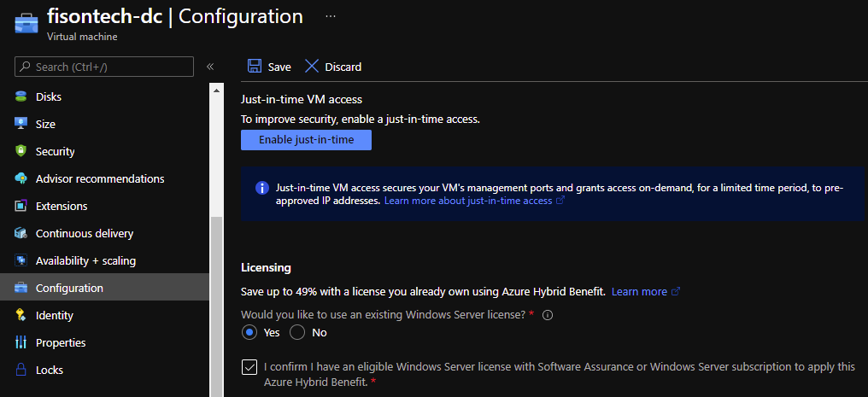This screenshot has height=397, width=868.
Task: Open Continuous delivery menu item
Action: [104, 233]
